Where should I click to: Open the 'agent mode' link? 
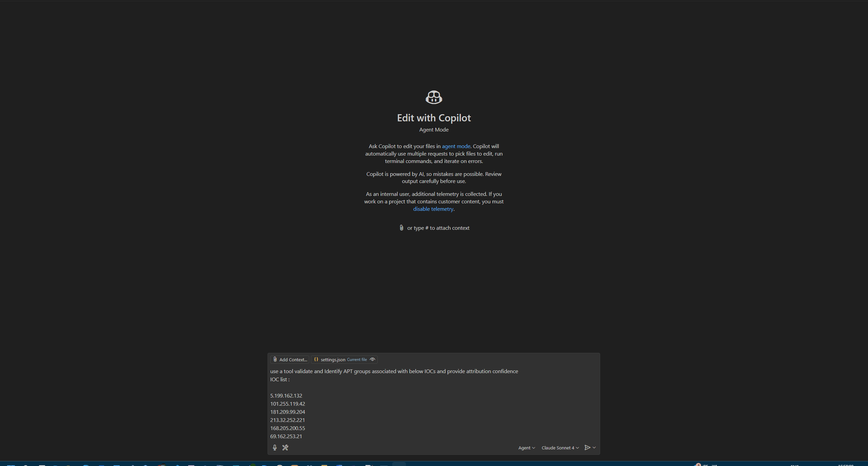(x=456, y=146)
